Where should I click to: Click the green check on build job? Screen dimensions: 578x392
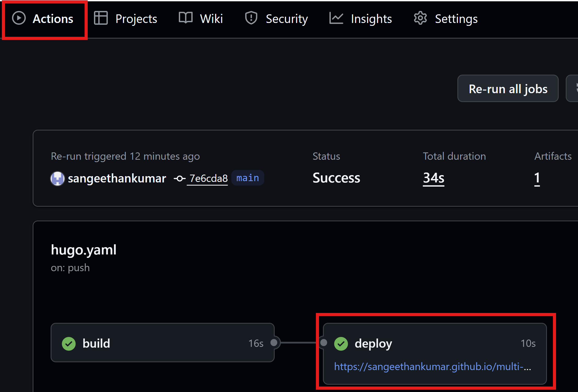(69, 344)
